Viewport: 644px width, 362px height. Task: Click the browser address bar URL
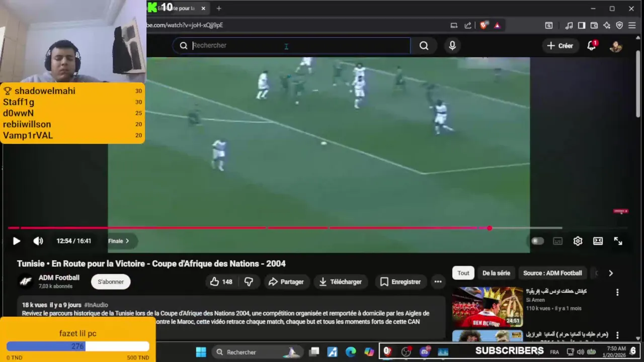tap(185, 25)
